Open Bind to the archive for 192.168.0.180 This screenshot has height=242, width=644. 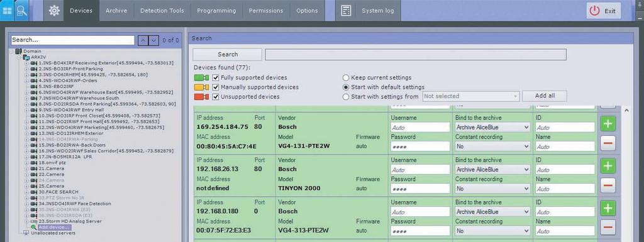coord(493,212)
